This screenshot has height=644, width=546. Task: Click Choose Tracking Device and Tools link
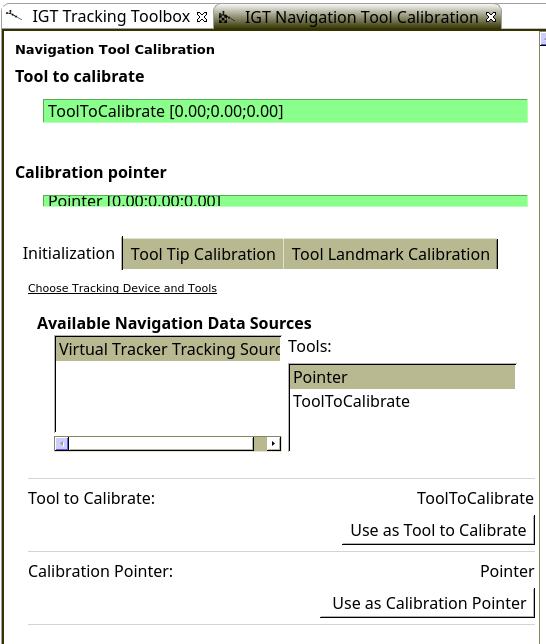[x=122, y=288]
